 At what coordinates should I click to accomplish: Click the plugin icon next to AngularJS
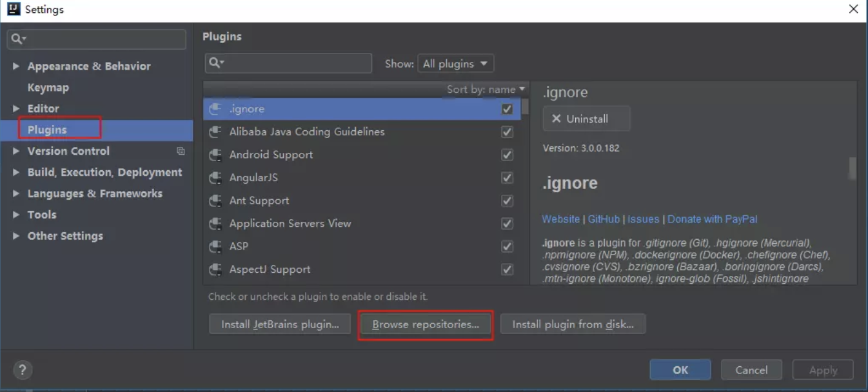coord(215,177)
